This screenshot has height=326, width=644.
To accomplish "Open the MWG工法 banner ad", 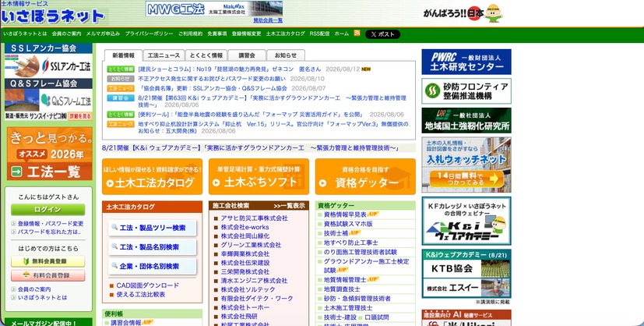I will (x=213, y=9).
